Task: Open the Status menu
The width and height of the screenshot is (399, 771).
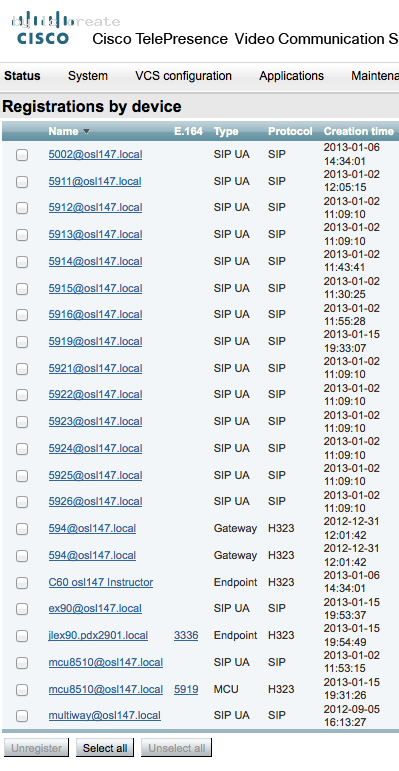Action: click(22, 76)
